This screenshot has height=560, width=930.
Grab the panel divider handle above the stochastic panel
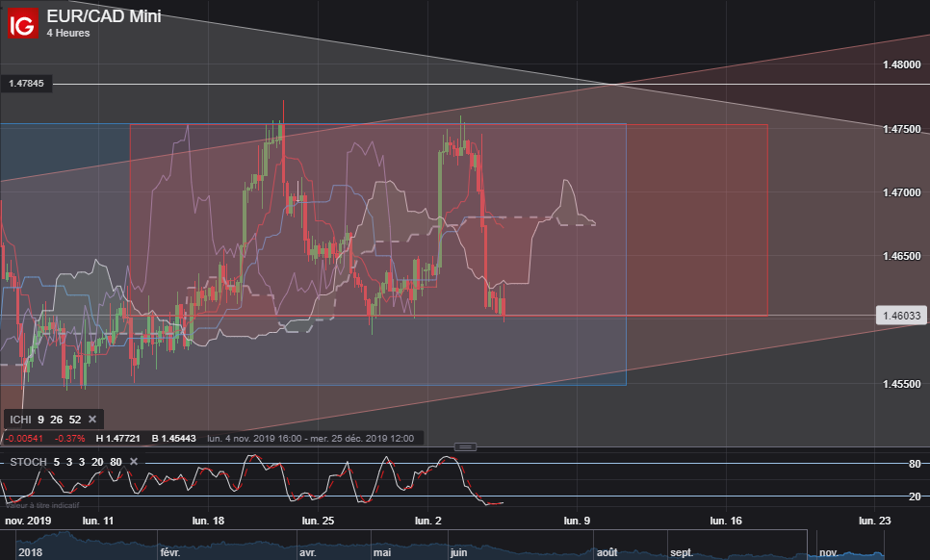tap(465, 446)
